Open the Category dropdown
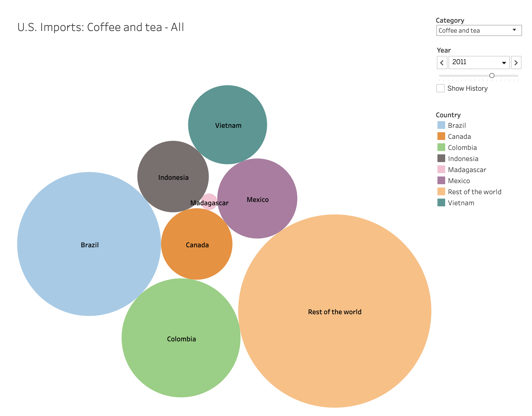Viewport: 532px width, 416px height. point(479,30)
